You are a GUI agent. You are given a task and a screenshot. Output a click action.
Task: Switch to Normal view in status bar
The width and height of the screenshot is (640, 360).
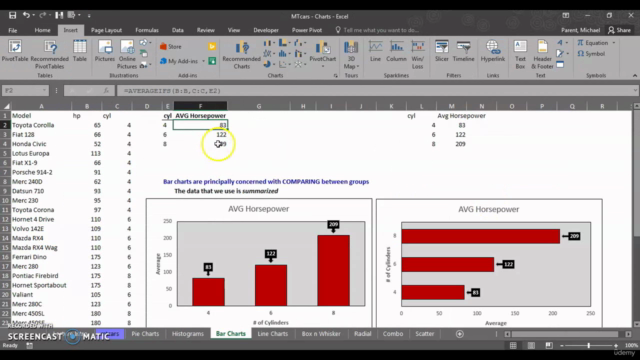pyautogui.click(x=513, y=346)
